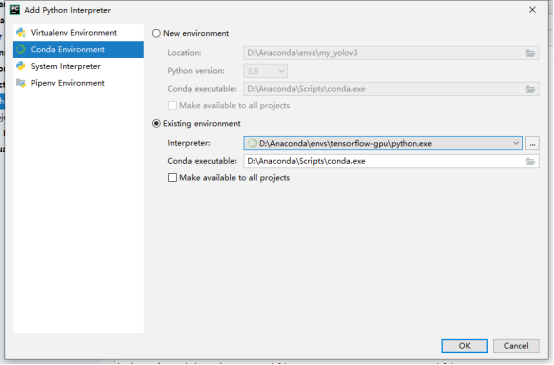Choose System Interpreter option
Viewport: 554px width, 365px height.
click(78, 66)
